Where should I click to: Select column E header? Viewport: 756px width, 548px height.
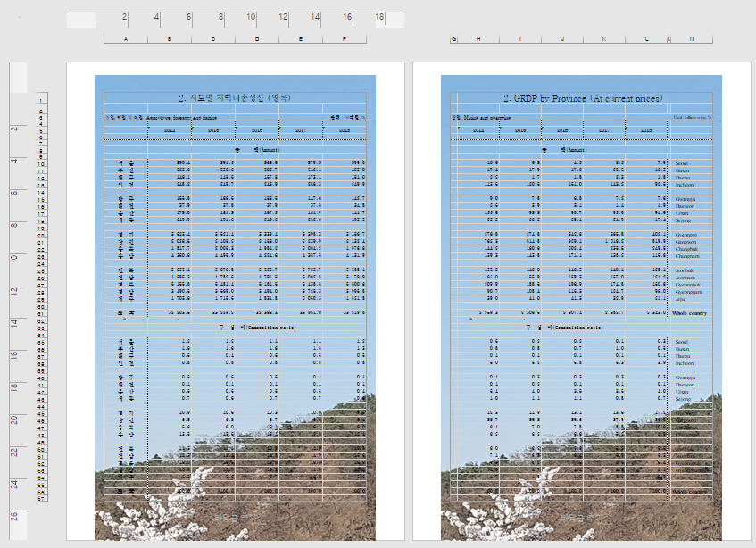301,39
